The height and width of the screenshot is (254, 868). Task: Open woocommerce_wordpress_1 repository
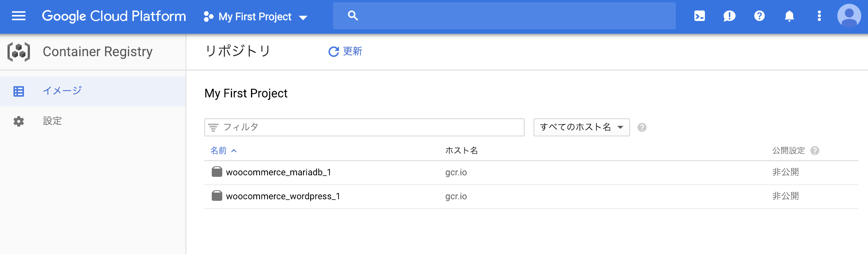pos(283,196)
